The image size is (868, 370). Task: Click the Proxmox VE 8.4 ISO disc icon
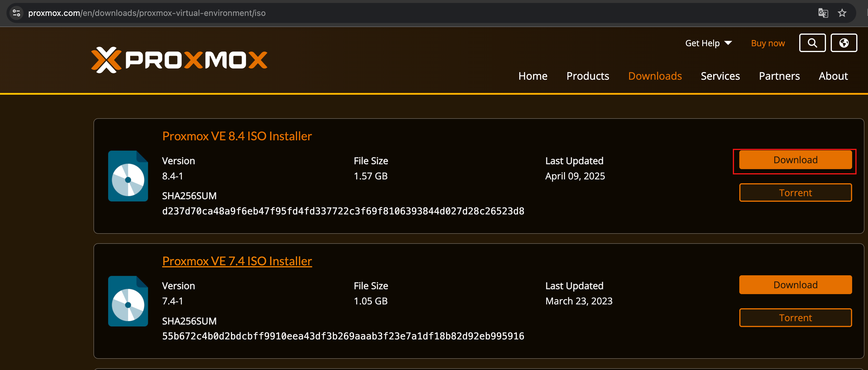128,176
